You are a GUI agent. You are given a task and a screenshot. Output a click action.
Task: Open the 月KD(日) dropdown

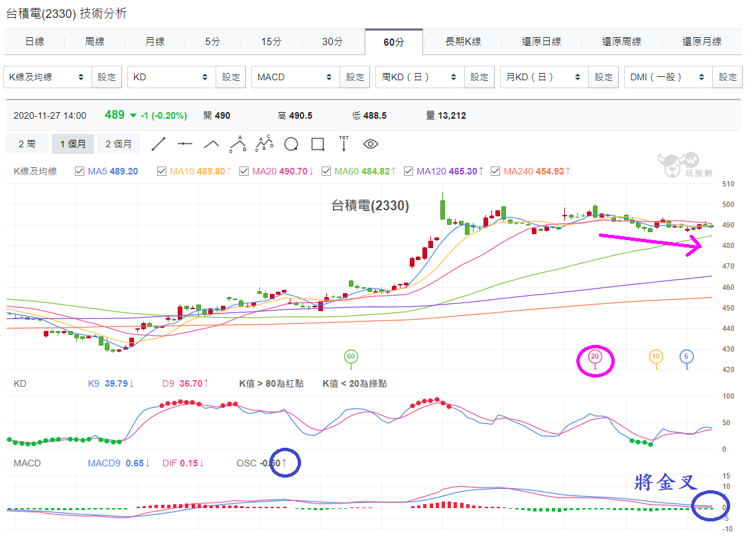pyautogui.click(x=544, y=77)
